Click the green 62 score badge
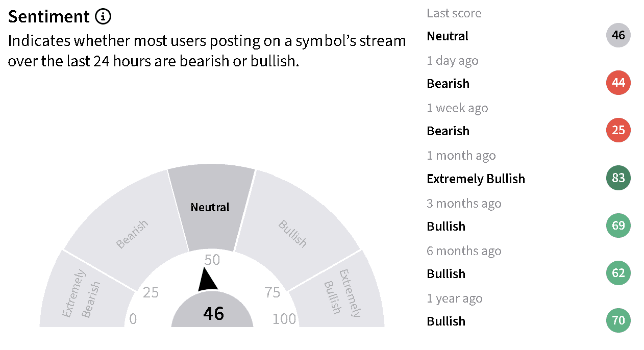The width and height of the screenshot is (644, 350). [x=618, y=273]
